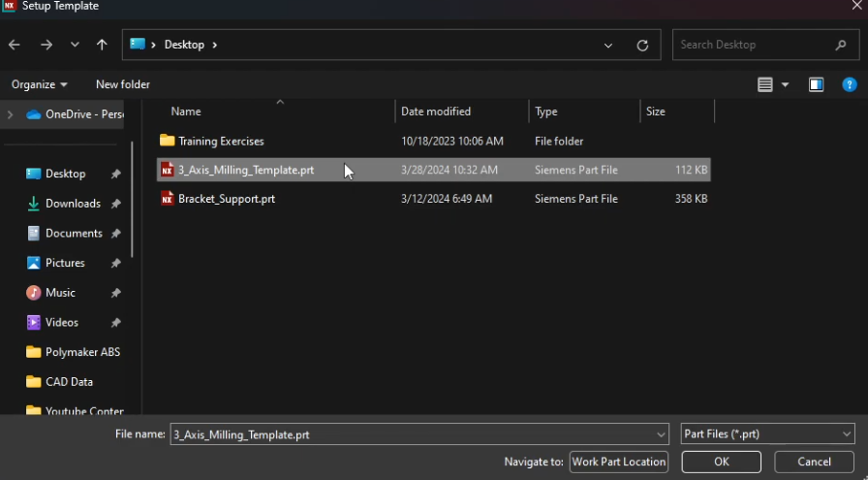The width and height of the screenshot is (868, 480).
Task: Sort by the Name column header
Action: [x=186, y=112]
